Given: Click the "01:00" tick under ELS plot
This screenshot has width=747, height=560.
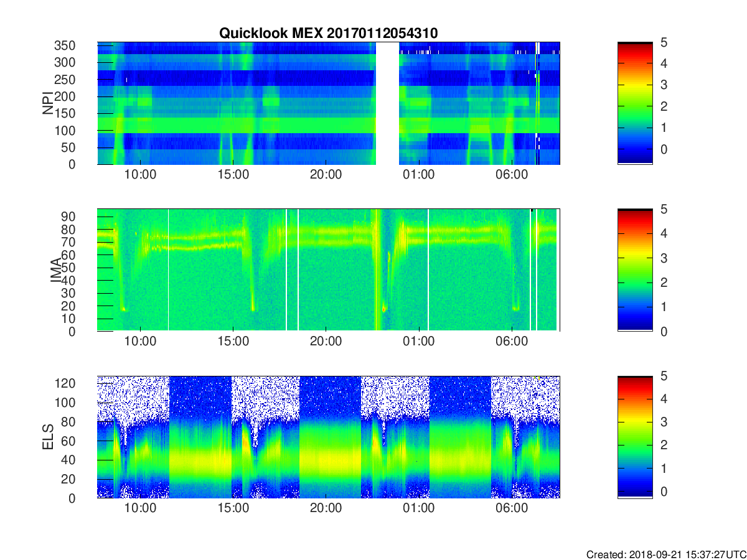Looking at the screenshot, I should coord(418,508).
